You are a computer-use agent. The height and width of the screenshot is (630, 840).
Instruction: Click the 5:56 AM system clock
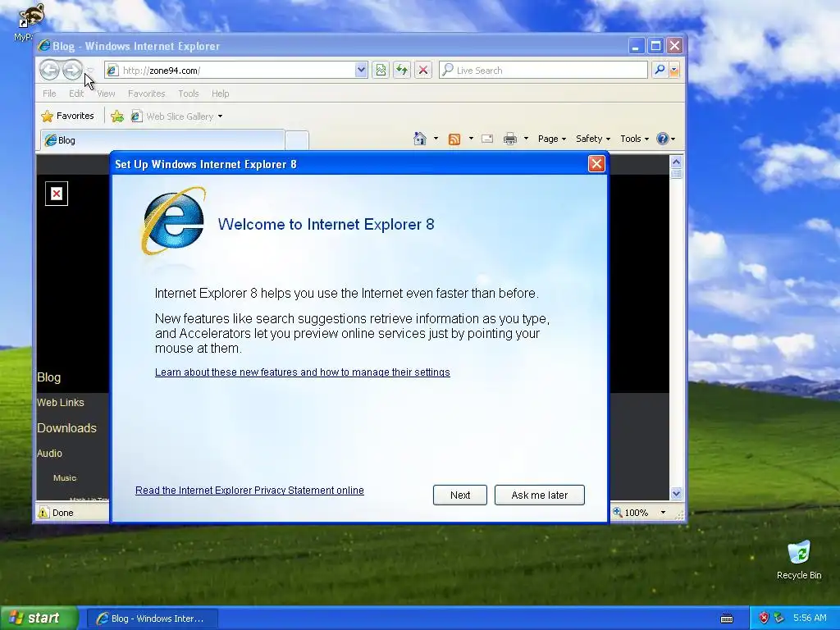tap(810, 619)
